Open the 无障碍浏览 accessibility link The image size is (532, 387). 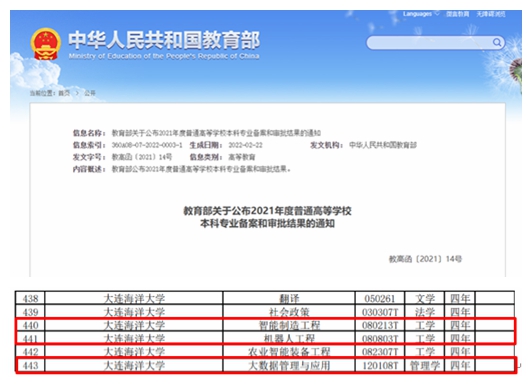[x=491, y=14]
